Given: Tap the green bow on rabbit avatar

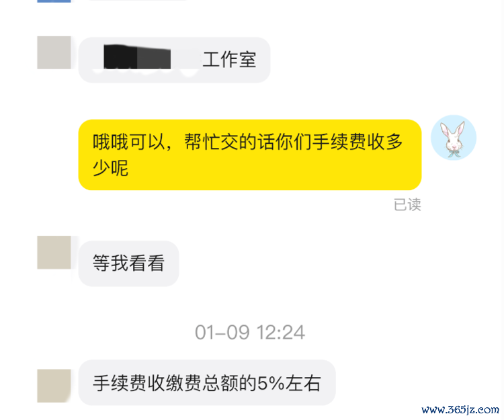Looking at the screenshot, I should 454,153.
